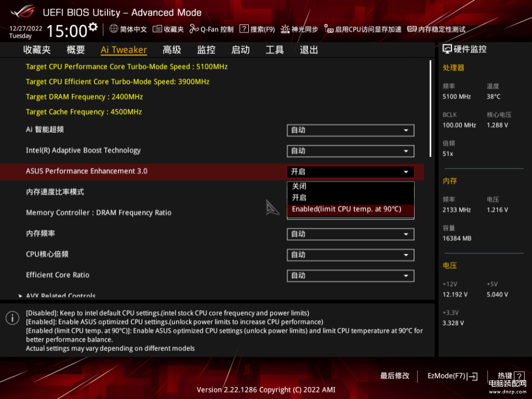The height and width of the screenshot is (399, 532).
Task: Click the settings list vertical scrollbar
Action: [430, 109]
